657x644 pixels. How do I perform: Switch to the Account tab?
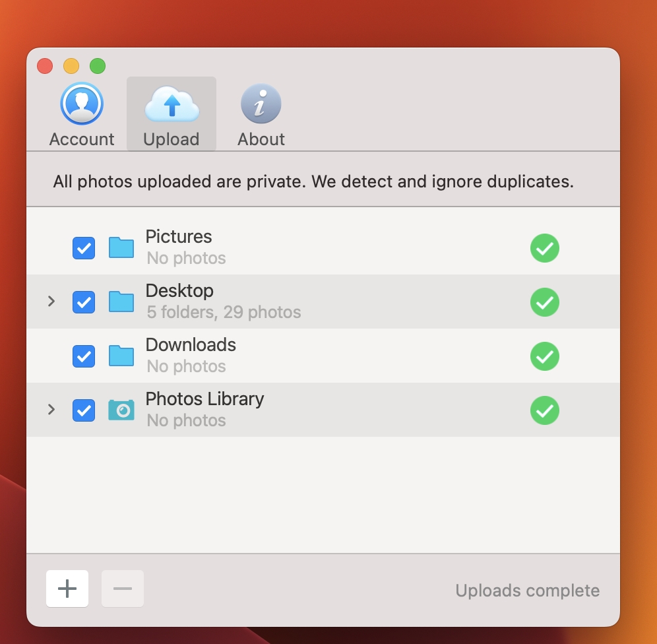(x=82, y=112)
